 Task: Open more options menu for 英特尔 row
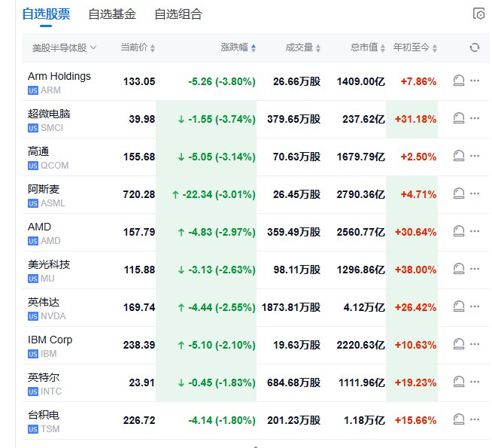(x=475, y=382)
